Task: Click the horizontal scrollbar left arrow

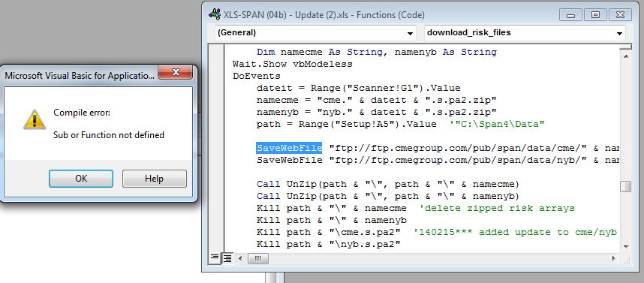Action: click(240, 258)
